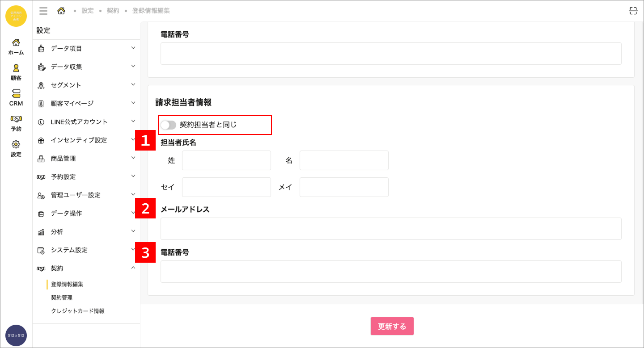Click the home icon in the breadcrumb bar
This screenshot has height=348, width=644.
click(x=62, y=10)
